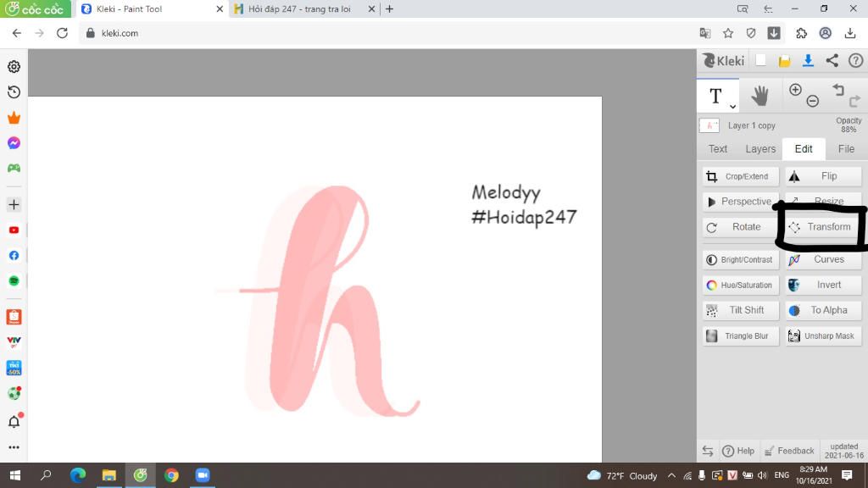Open the Perspective filter
Image resolution: width=868 pixels, height=488 pixels.
click(x=741, y=202)
